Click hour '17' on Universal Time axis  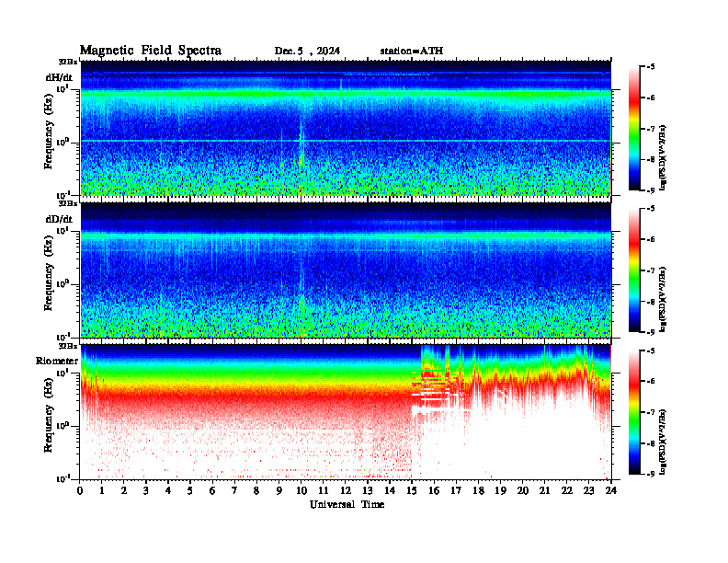tap(457, 490)
